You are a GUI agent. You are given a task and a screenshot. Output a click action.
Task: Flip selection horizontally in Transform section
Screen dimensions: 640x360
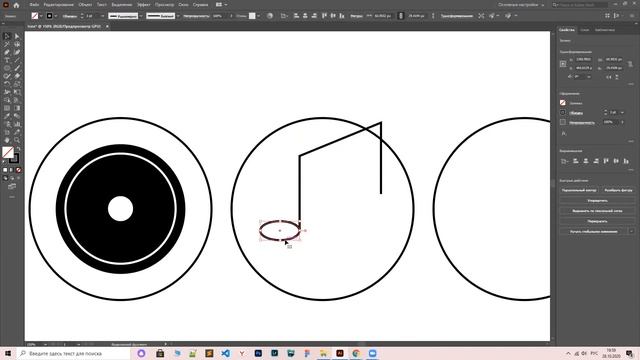point(609,77)
